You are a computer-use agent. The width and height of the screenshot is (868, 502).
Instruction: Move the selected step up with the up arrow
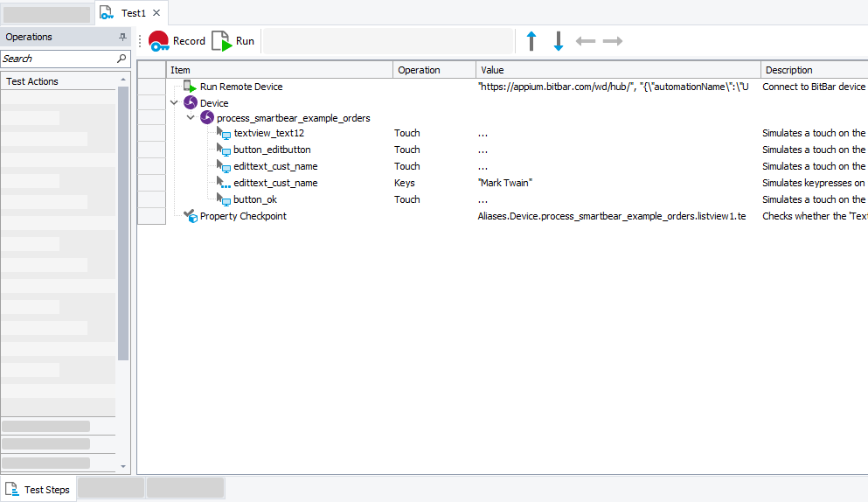coord(531,41)
